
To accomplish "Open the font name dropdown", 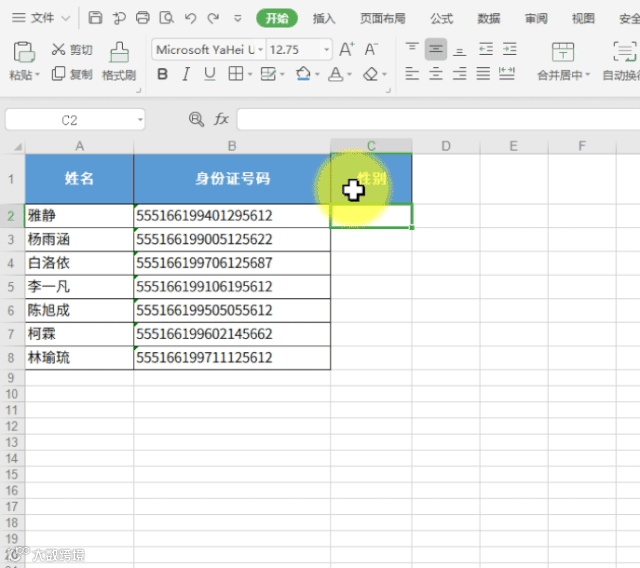I will coord(260,50).
